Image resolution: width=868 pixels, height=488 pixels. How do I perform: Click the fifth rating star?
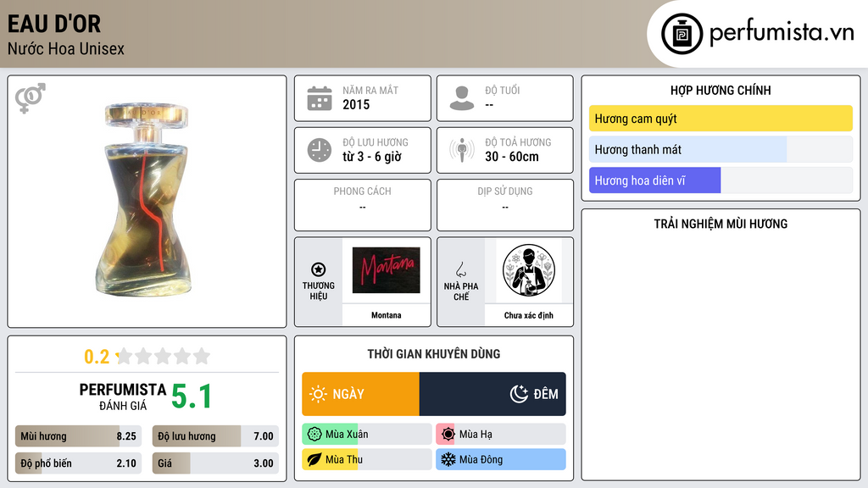202,356
